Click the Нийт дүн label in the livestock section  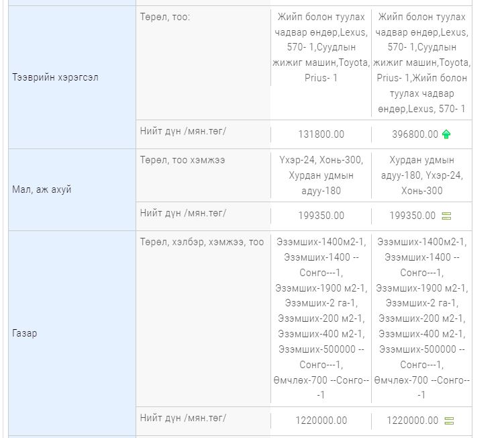click(x=183, y=212)
